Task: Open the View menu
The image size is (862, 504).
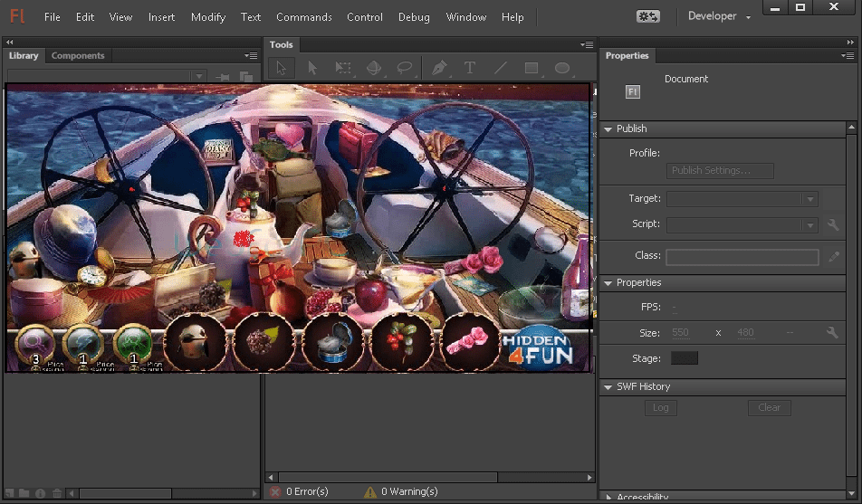Action: (120, 17)
